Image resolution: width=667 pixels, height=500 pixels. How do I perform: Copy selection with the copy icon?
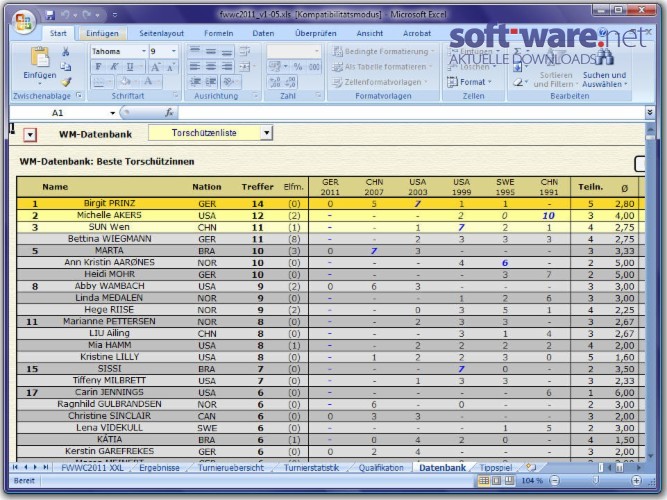click(x=66, y=66)
